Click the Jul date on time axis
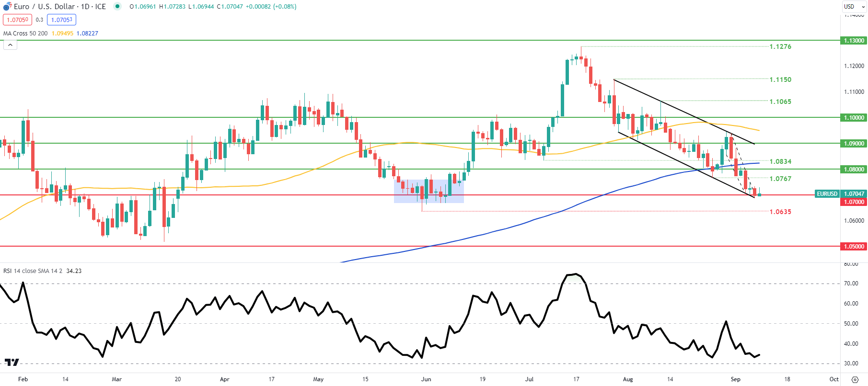 pos(529,379)
